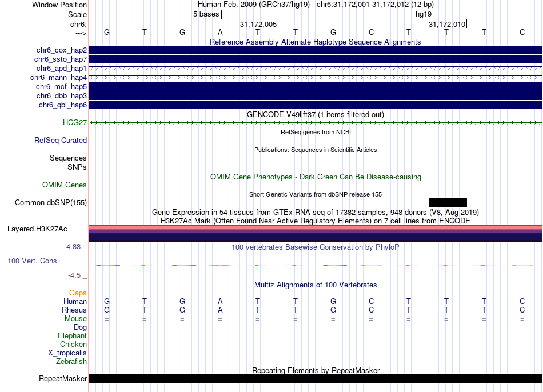Click the HCG27 green intron arrow line
The width and height of the screenshot is (543, 392).
point(316,123)
